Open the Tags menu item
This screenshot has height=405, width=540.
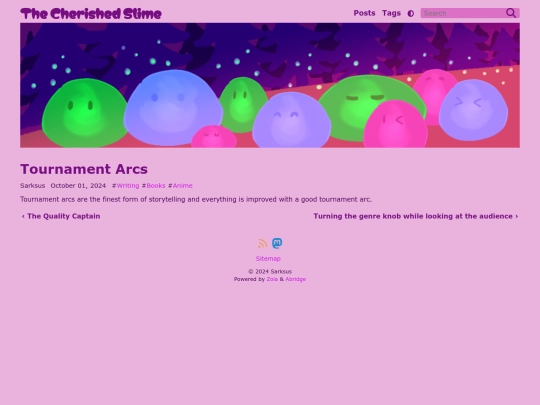click(x=391, y=13)
